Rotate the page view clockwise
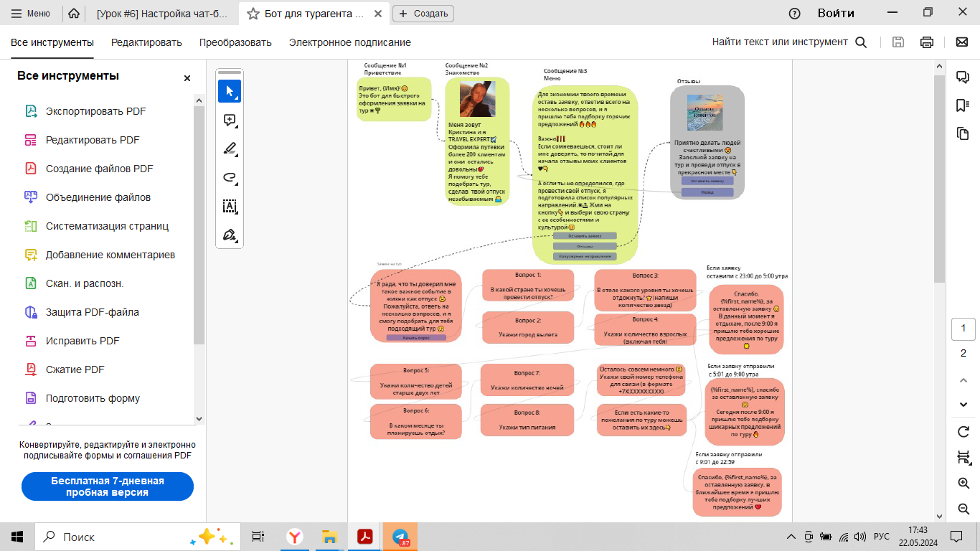 (x=963, y=431)
